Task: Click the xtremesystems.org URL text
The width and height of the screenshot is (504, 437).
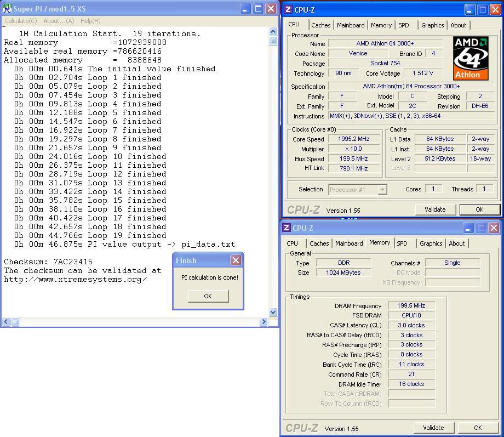Action: tap(76, 279)
